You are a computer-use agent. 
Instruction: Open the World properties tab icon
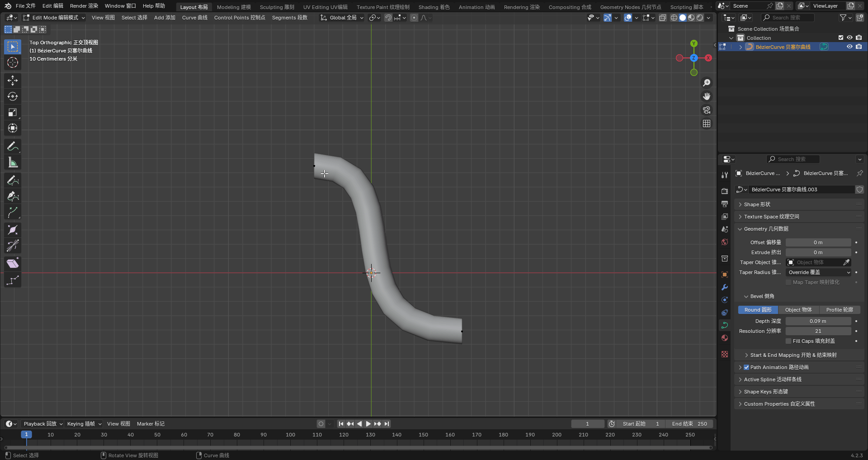725,242
